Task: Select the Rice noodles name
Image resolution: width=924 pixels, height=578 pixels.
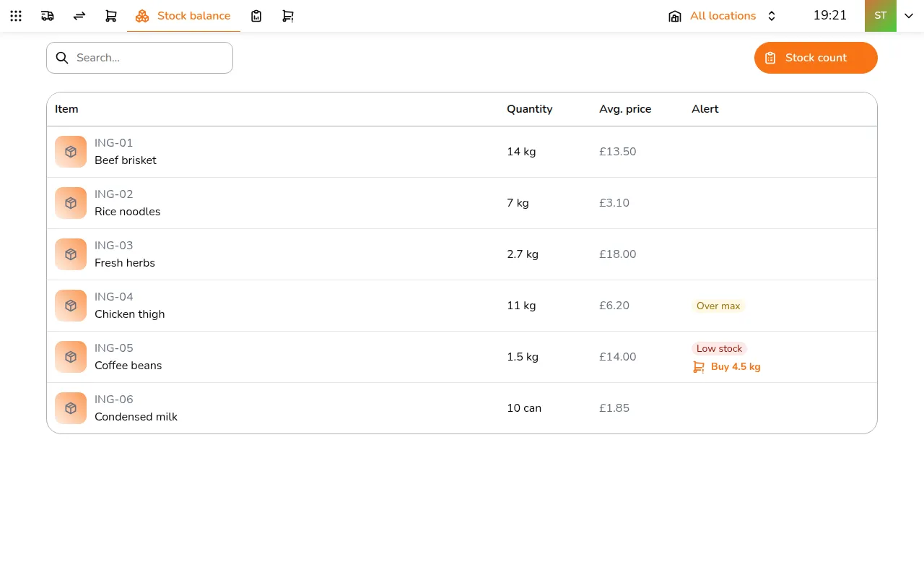Action: click(x=128, y=212)
